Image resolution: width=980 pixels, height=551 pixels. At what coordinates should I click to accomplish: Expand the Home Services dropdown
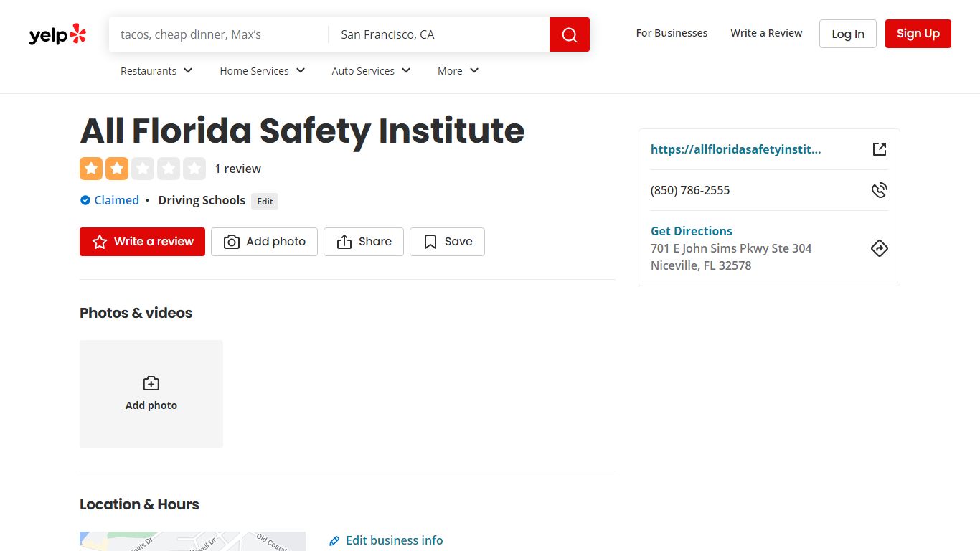pos(263,70)
